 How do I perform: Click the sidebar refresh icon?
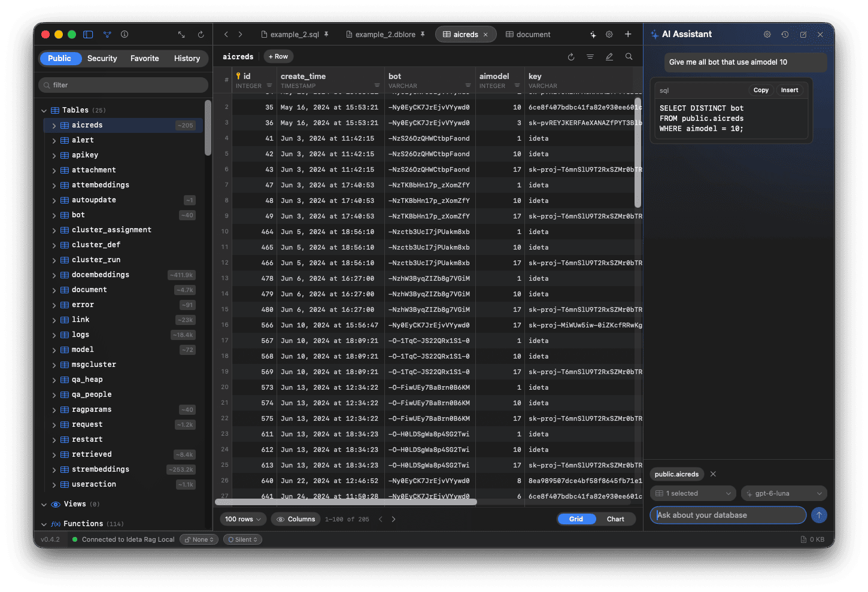[x=201, y=35]
